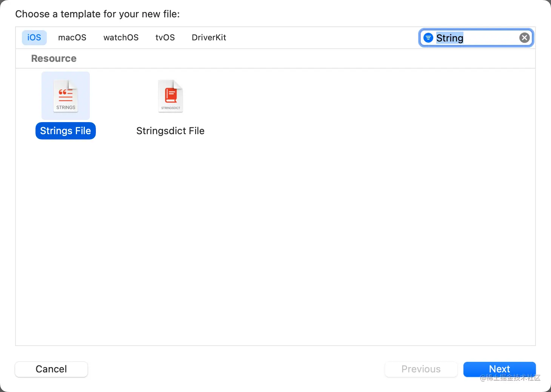Open the watchOS templates tab
The image size is (551, 392).
121,38
